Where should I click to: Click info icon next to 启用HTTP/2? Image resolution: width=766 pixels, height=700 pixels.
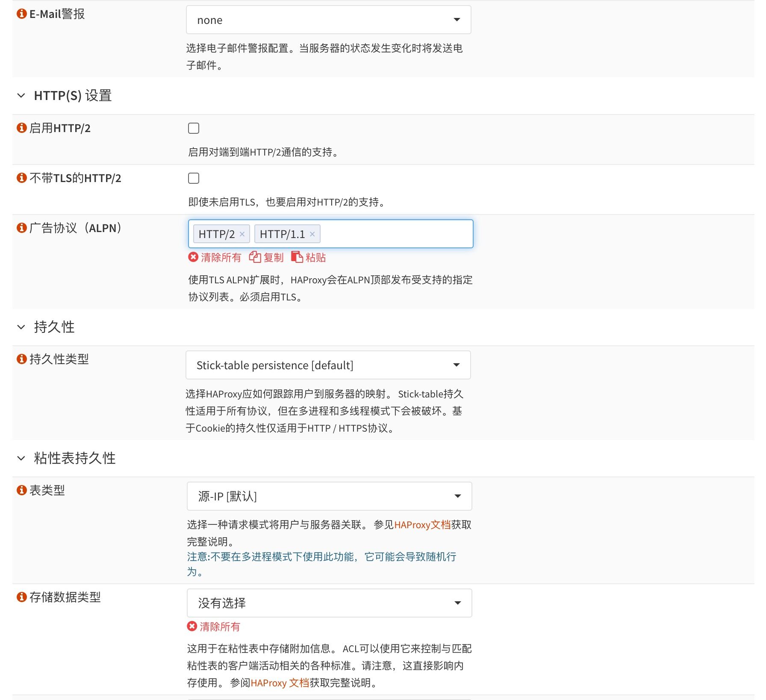(x=21, y=128)
